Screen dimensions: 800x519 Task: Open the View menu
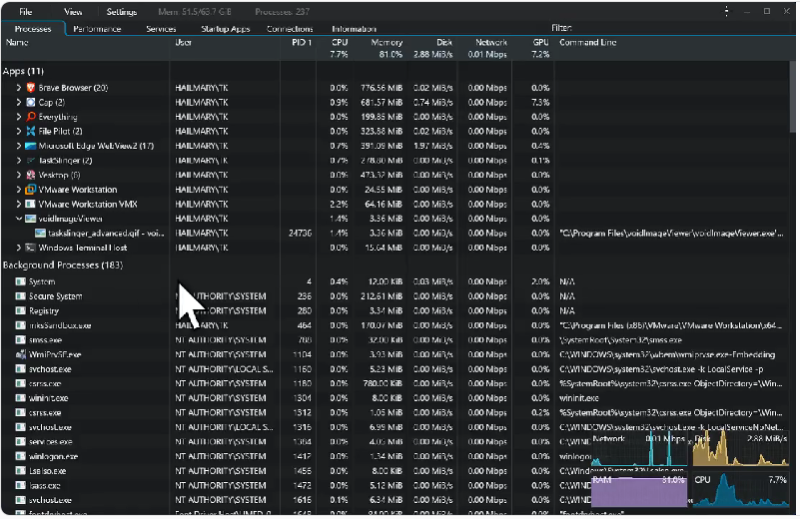(x=73, y=12)
